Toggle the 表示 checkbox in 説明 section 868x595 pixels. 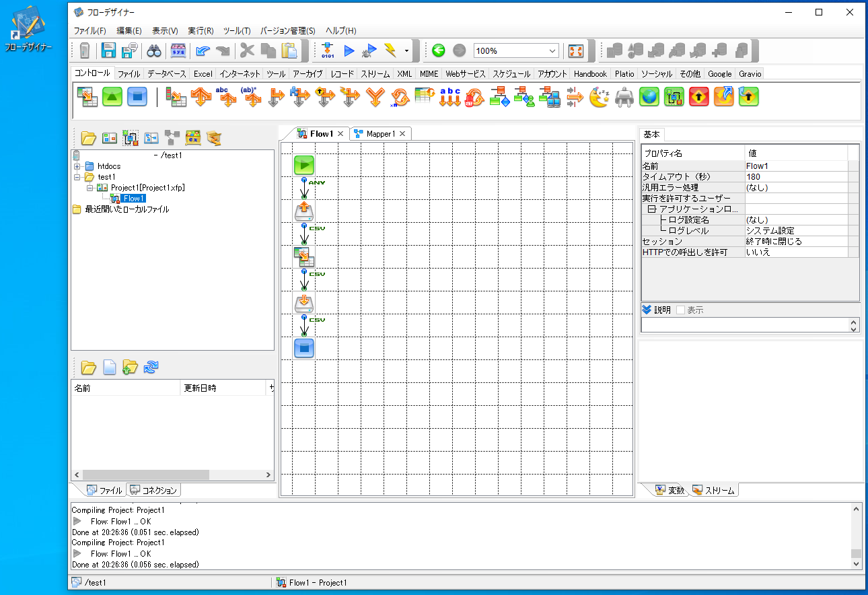click(680, 310)
